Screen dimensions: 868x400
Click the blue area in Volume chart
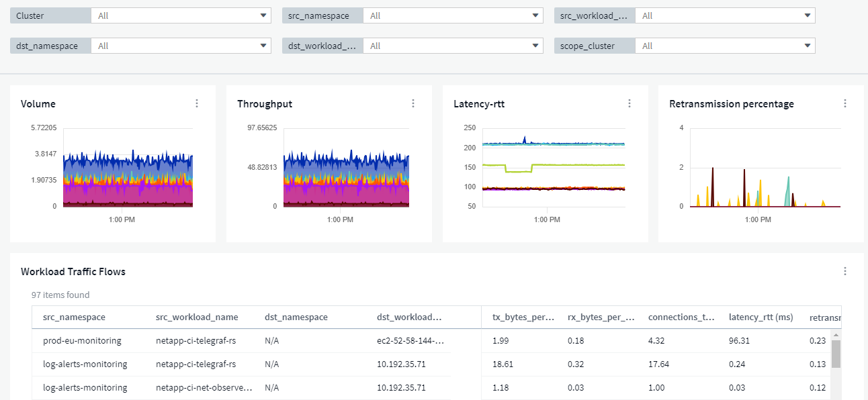(128, 166)
